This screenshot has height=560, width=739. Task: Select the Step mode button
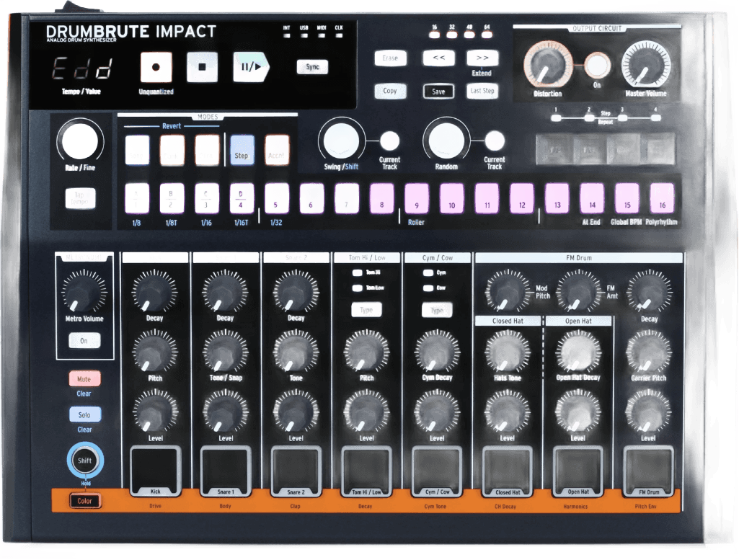(x=242, y=150)
